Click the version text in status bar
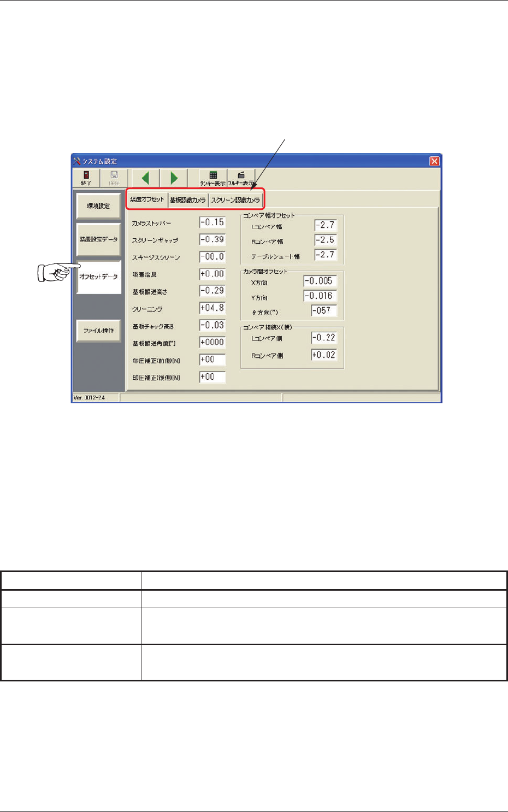The height and width of the screenshot is (812, 508). coord(89,398)
